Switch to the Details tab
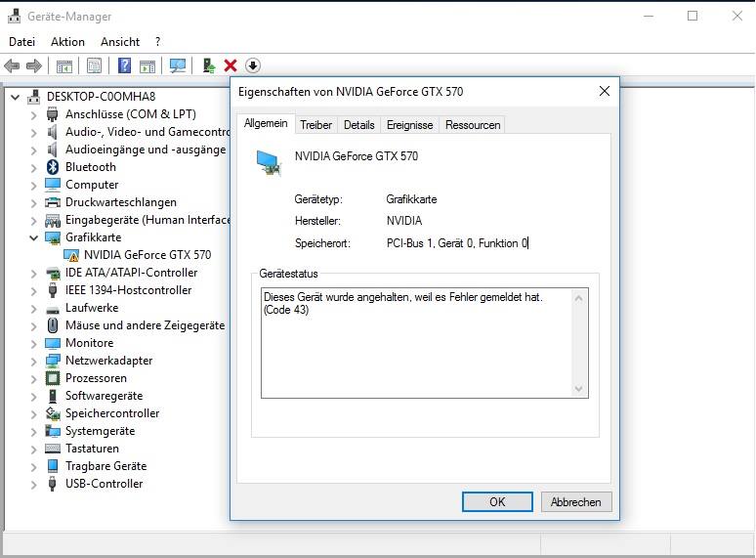This screenshot has height=558, width=756. pos(359,125)
